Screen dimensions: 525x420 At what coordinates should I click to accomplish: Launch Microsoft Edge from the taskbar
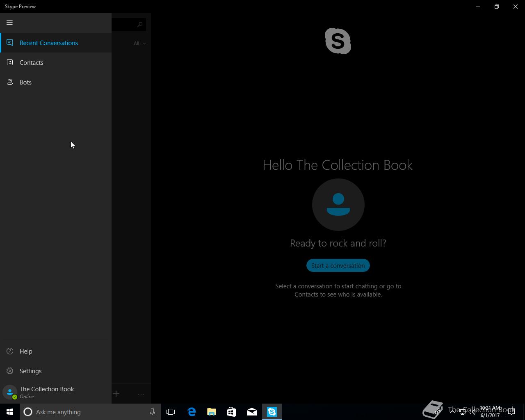pyautogui.click(x=192, y=412)
